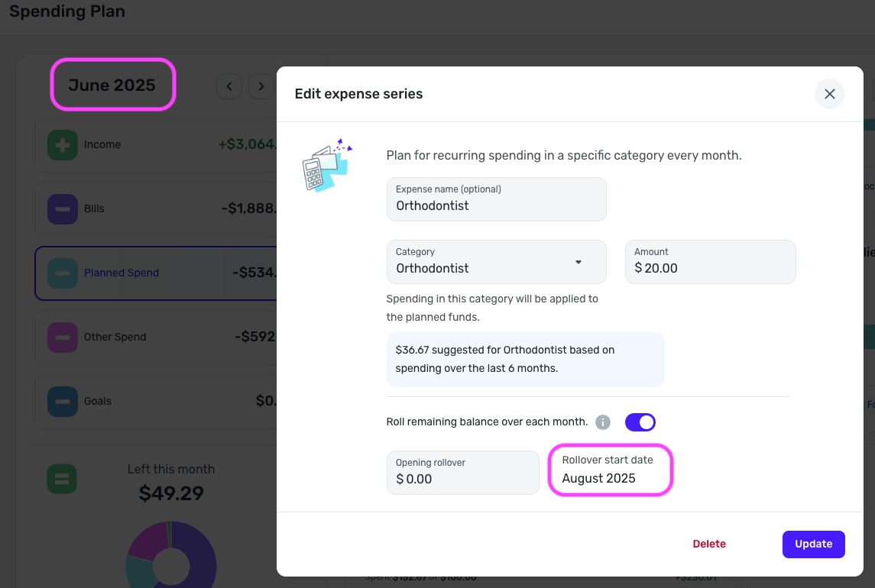Click the Expense name field
This screenshot has width=875, height=588.
[x=496, y=200]
